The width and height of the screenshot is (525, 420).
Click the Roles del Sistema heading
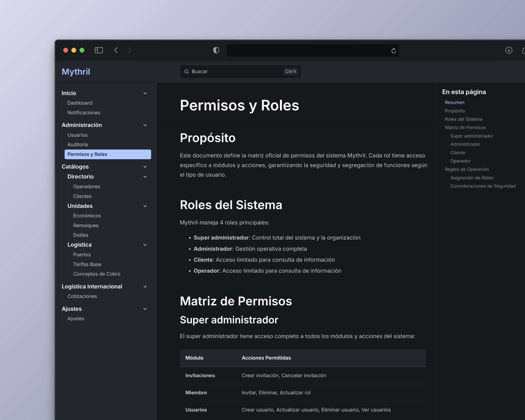tap(231, 205)
